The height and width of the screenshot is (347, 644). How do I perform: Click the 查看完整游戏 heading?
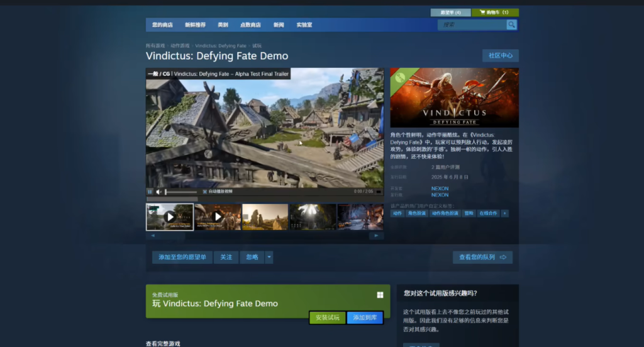click(x=163, y=344)
